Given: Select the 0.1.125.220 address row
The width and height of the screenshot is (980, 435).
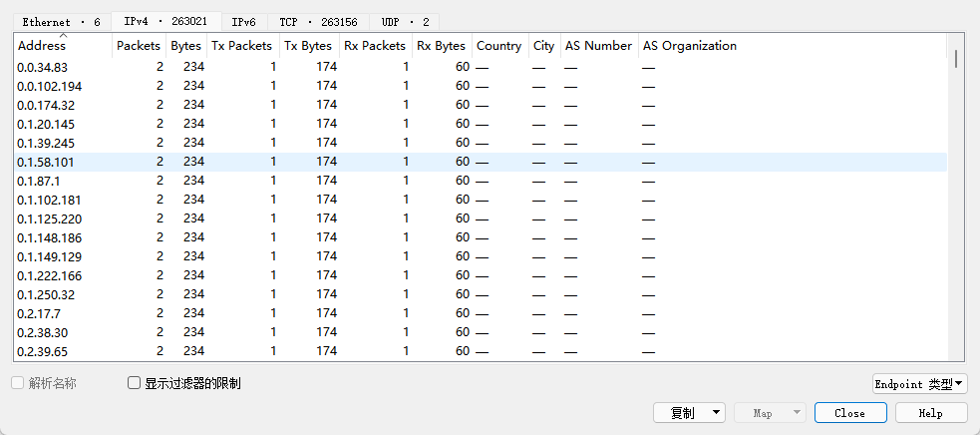Looking at the screenshot, I should coord(480,218).
